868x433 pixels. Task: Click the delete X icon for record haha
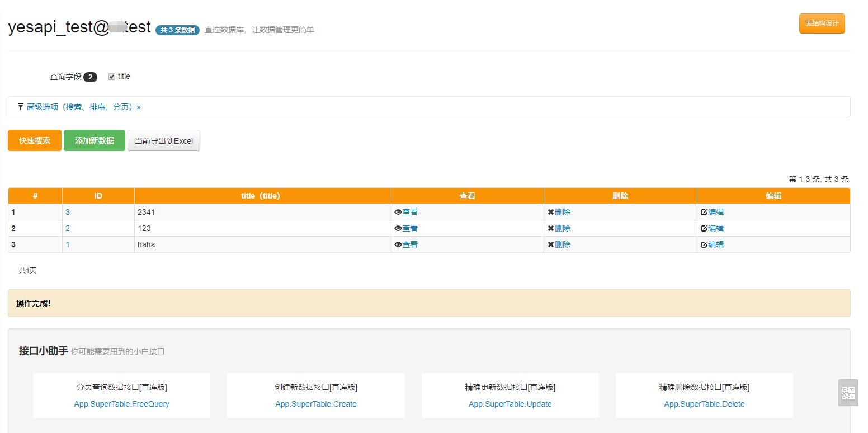coord(551,244)
